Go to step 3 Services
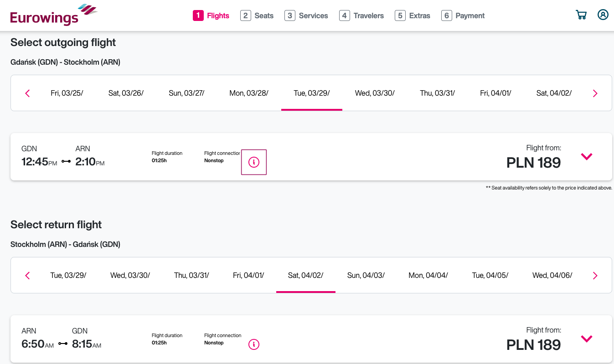Viewport: 614px width, 364px height. coord(306,15)
